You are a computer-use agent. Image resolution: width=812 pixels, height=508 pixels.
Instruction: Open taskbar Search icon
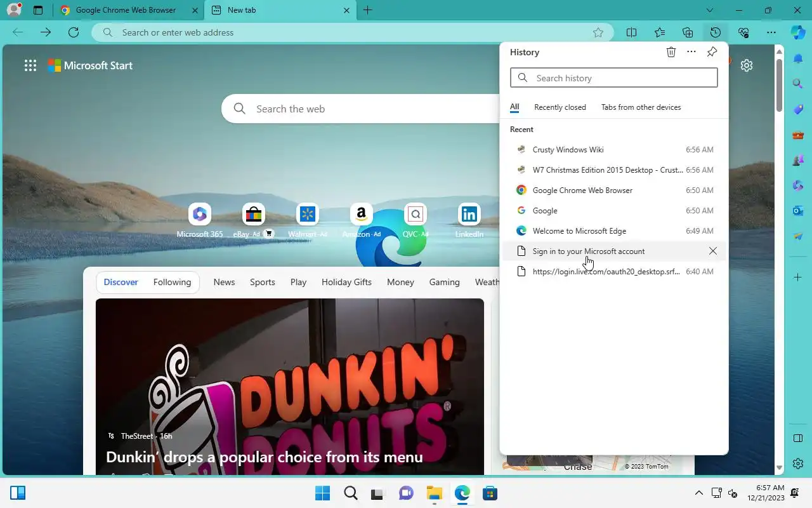pyautogui.click(x=350, y=493)
